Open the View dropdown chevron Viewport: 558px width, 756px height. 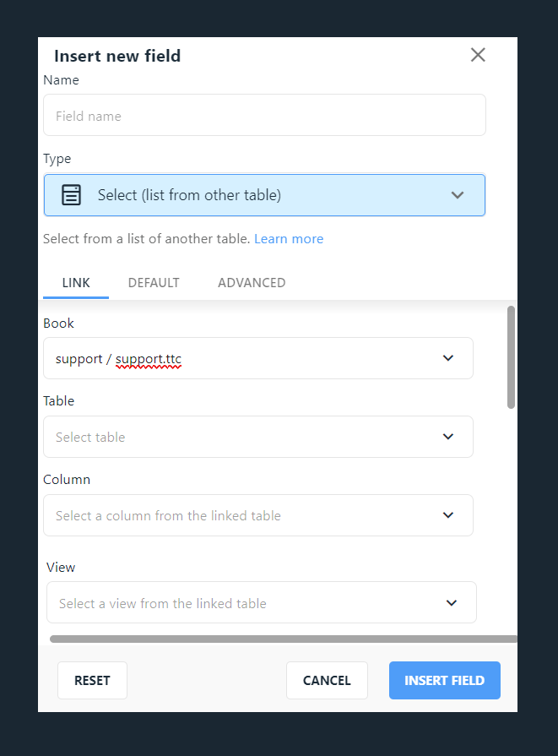(x=452, y=603)
